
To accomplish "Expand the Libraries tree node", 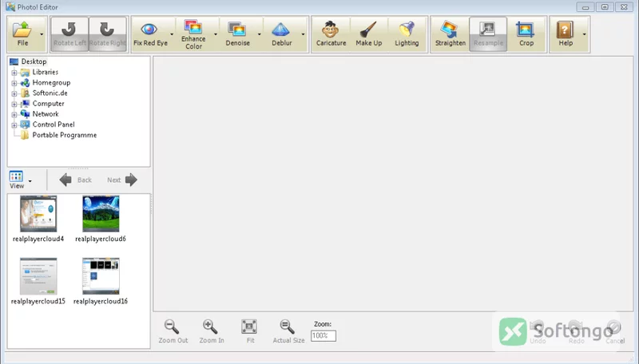I will point(14,73).
